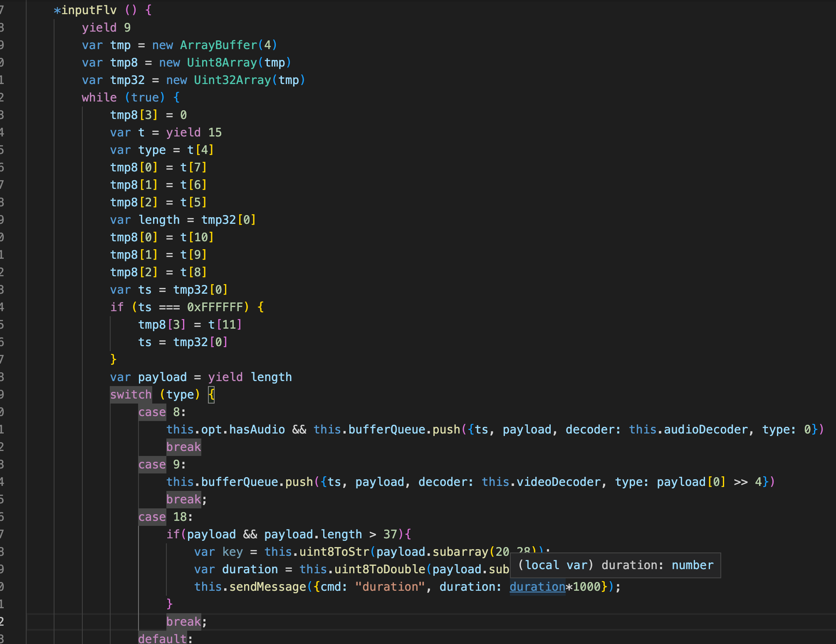Screen dimensions: 836x644
Task: Click the while keyword
Action: 99,97
